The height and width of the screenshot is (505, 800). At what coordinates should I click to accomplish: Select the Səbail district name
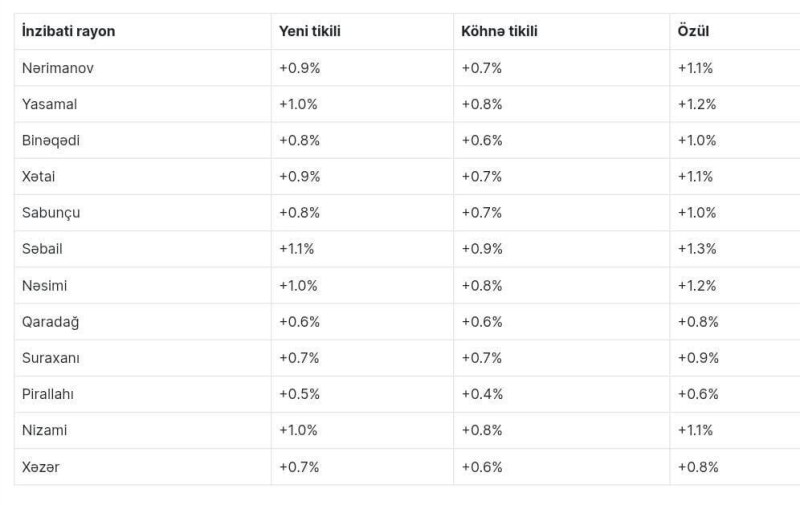point(42,249)
